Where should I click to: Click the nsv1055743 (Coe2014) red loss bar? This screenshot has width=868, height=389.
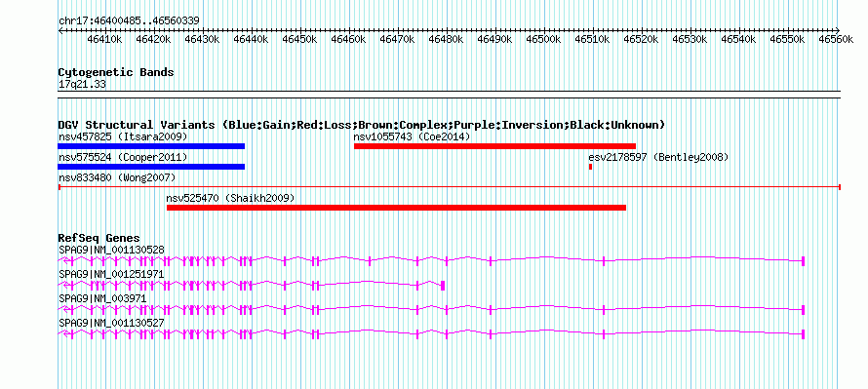(x=494, y=146)
